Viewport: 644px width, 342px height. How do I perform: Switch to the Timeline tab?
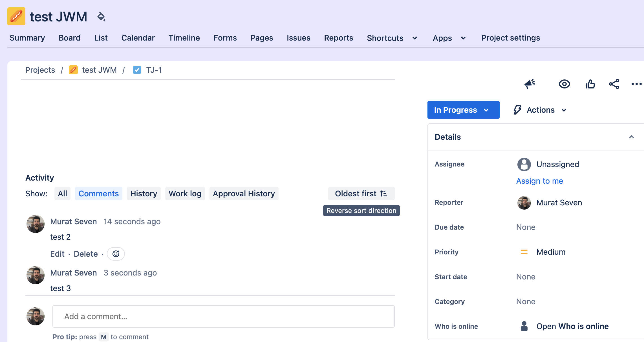[184, 38]
